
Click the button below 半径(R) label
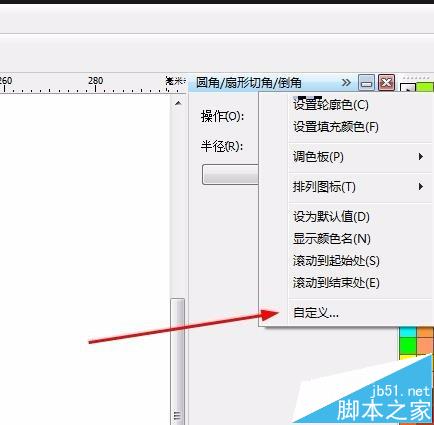[230, 174]
